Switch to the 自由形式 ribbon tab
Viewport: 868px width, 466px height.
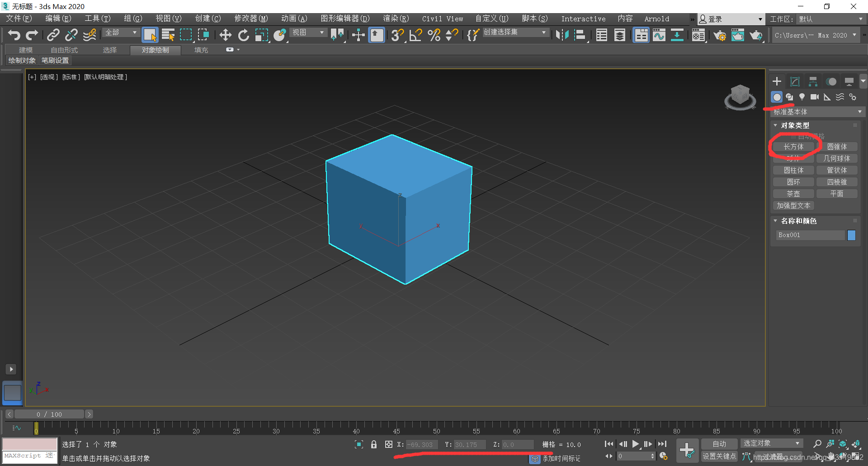click(x=64, y=50)
